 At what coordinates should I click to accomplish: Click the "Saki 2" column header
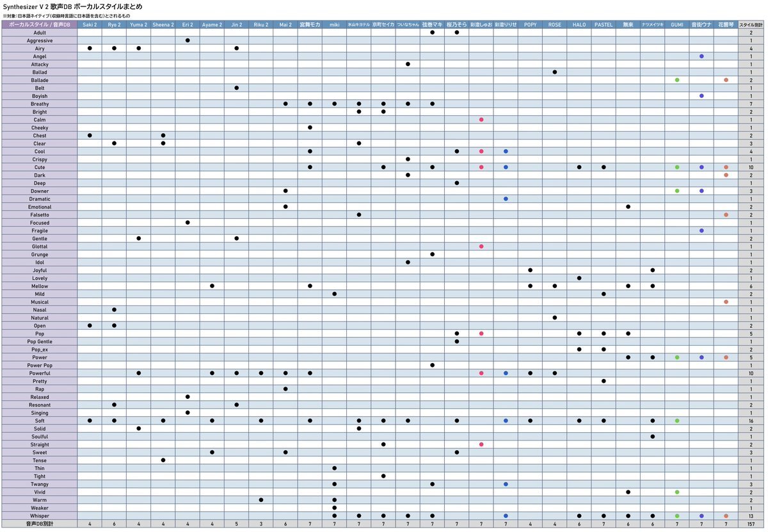click(90, 24)
